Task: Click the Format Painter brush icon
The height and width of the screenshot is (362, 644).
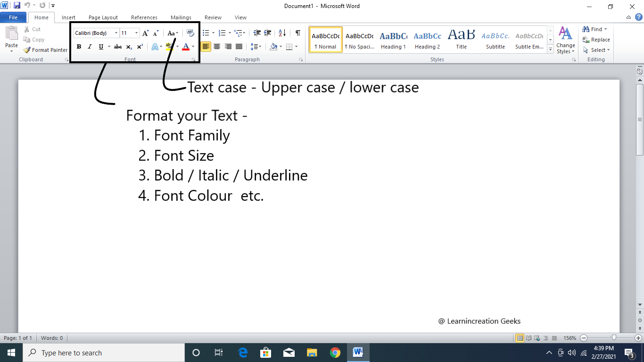Action: pos(27,50)
